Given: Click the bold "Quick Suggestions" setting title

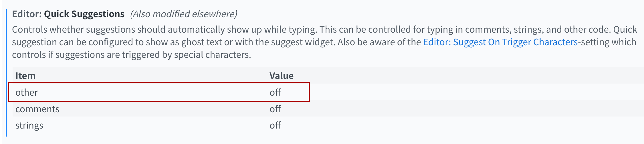Looking at the screenshot, I should pos(84,14).
